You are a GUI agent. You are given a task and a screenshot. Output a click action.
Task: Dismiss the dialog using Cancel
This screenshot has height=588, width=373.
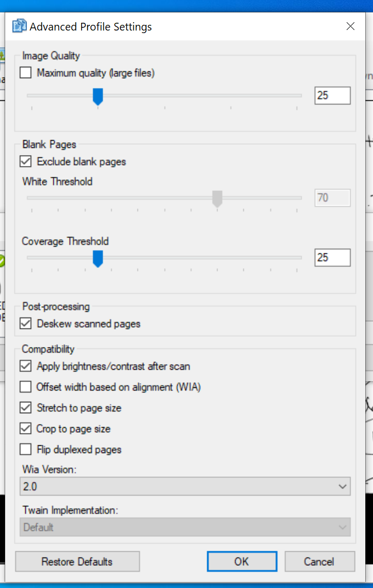click(x=320, y=561)
